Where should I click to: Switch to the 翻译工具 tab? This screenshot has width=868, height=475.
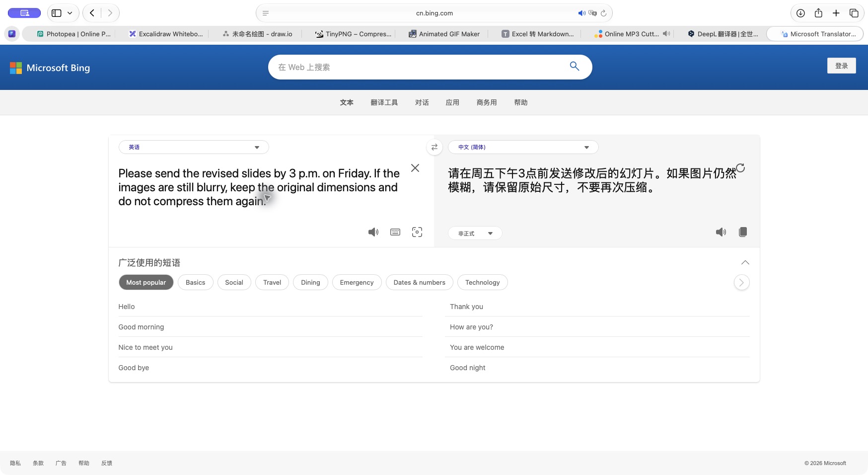point(384,102)
